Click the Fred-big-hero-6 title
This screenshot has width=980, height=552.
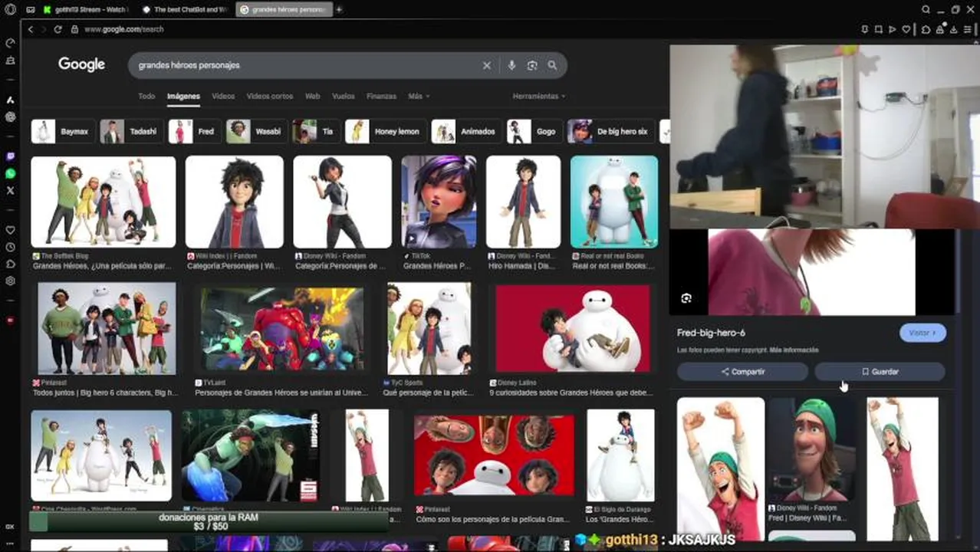tap(711, 333)
